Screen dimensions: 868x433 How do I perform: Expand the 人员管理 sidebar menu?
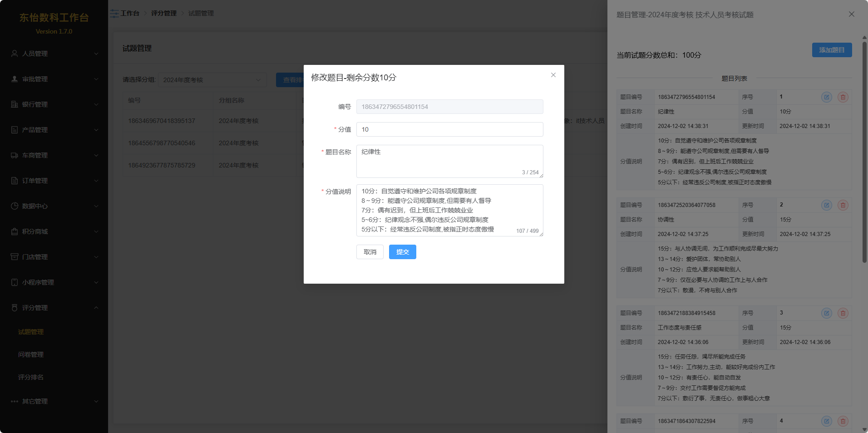click(x=54, y=54)
